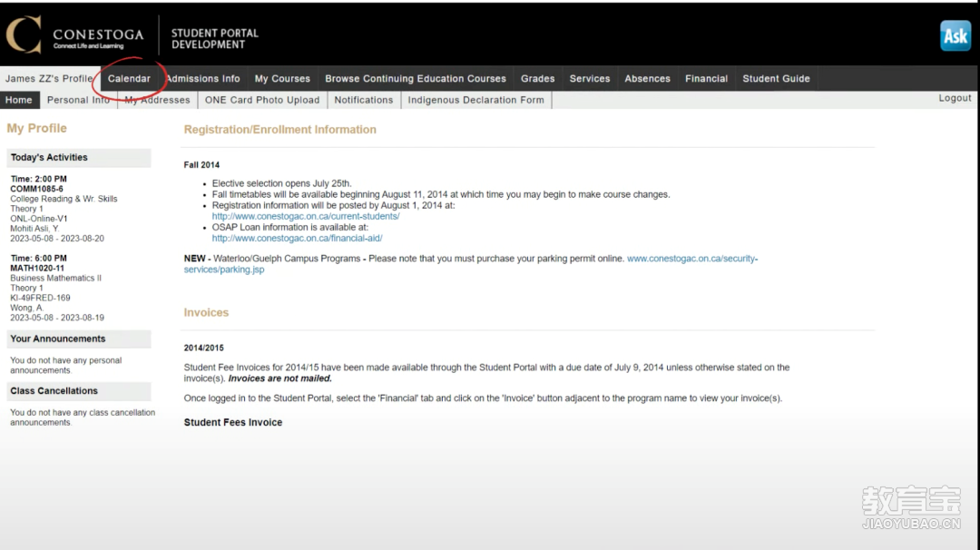
Task: Click the Student Portal Development title
Action: tap(214, 39)
